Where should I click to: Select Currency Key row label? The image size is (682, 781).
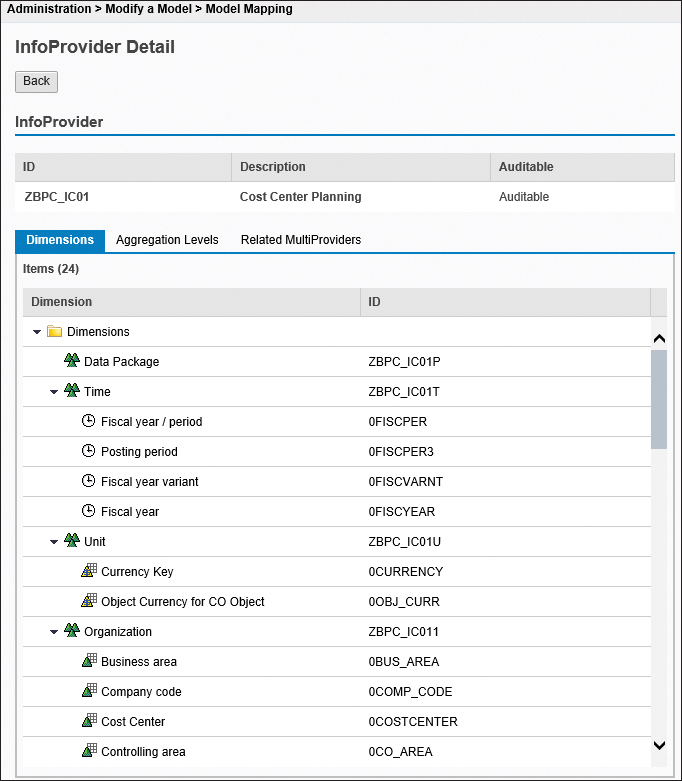pyautogui.click(x=137, y=572)
